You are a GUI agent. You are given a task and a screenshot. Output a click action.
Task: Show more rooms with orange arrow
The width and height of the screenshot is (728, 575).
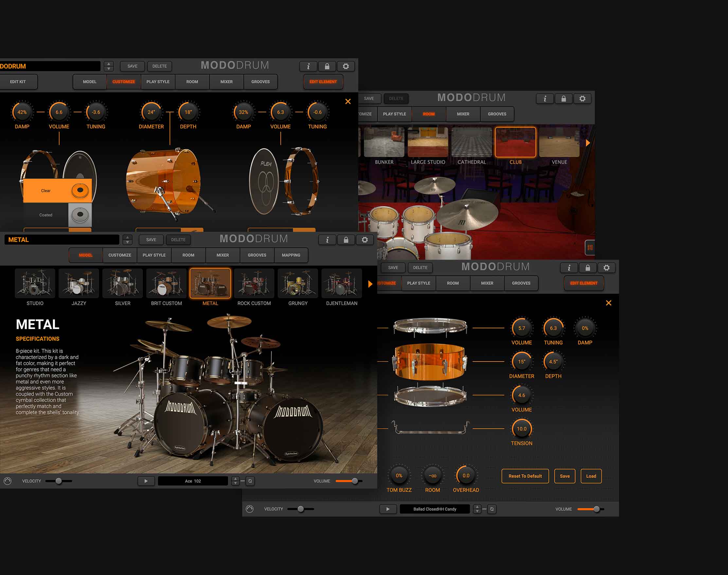point(588,143)
